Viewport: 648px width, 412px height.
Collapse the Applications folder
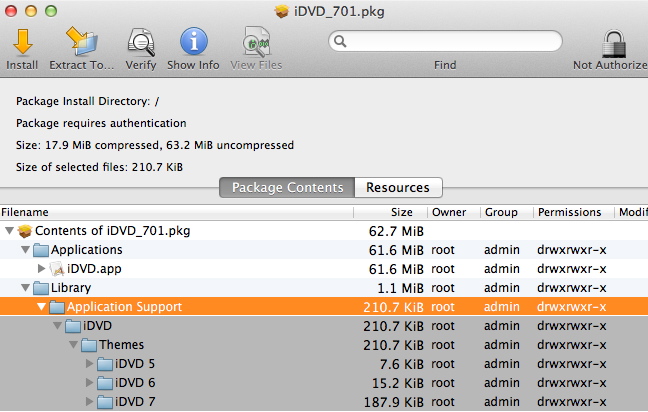tap(25, 250)
